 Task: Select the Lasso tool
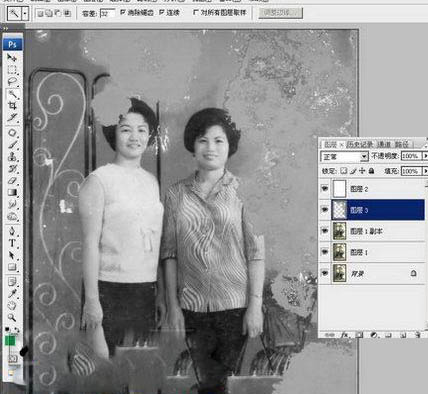12,82
